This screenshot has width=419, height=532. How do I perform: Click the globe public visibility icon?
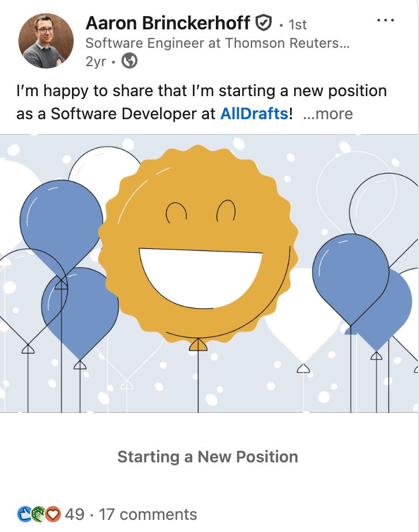[130, 61]
